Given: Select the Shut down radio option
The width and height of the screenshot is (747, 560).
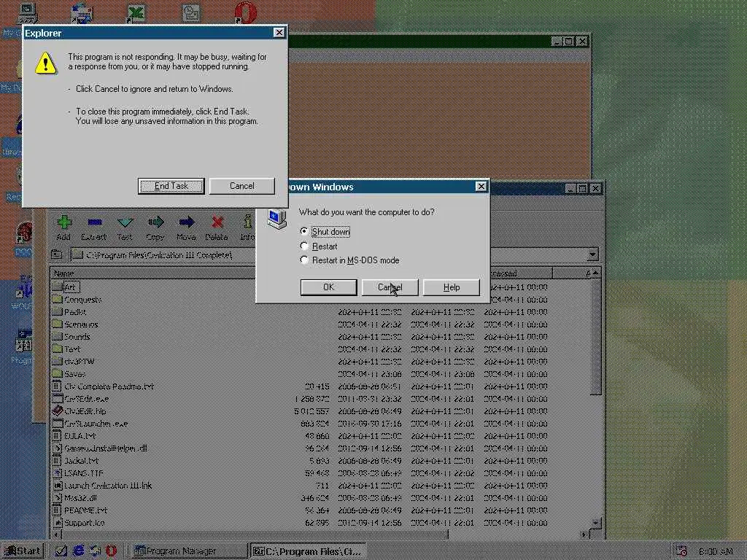Looking at the screenshot, I should coord(304,231).
